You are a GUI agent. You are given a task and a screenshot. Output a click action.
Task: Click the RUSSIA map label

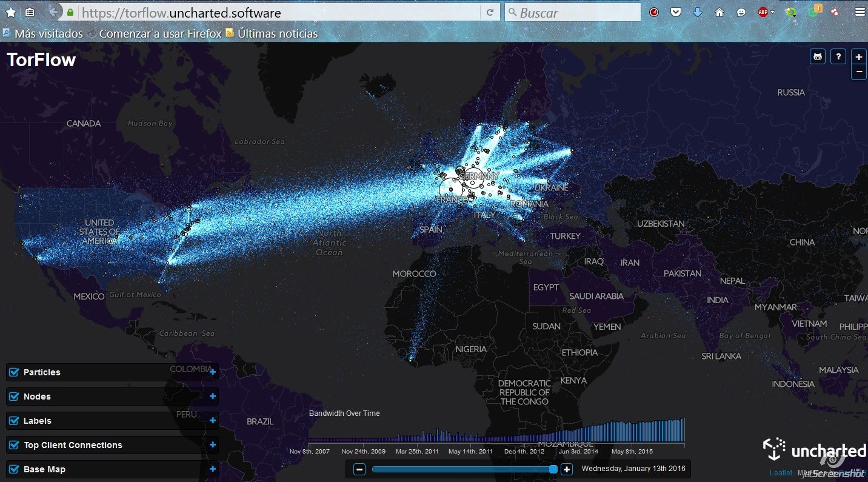[x=791, y=92]
